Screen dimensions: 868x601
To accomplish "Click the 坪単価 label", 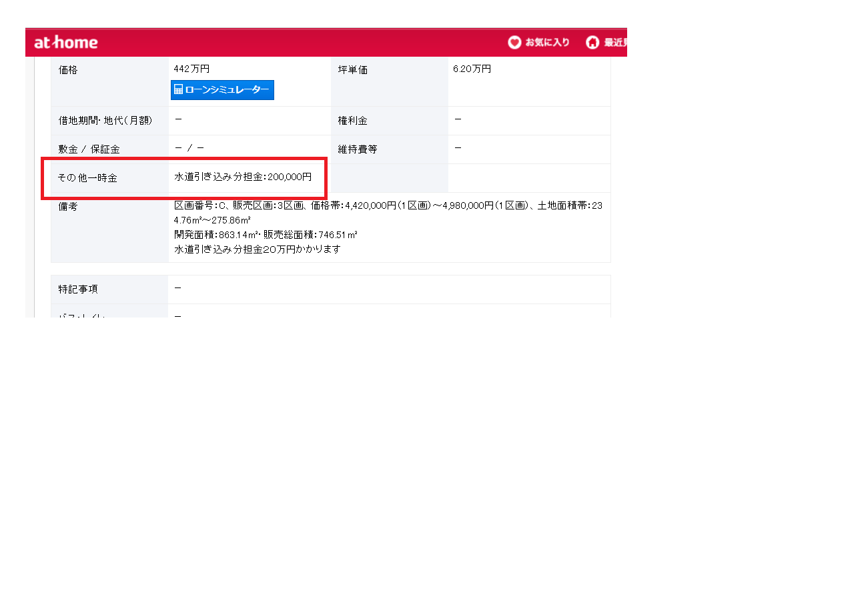I will click(352, 69).
